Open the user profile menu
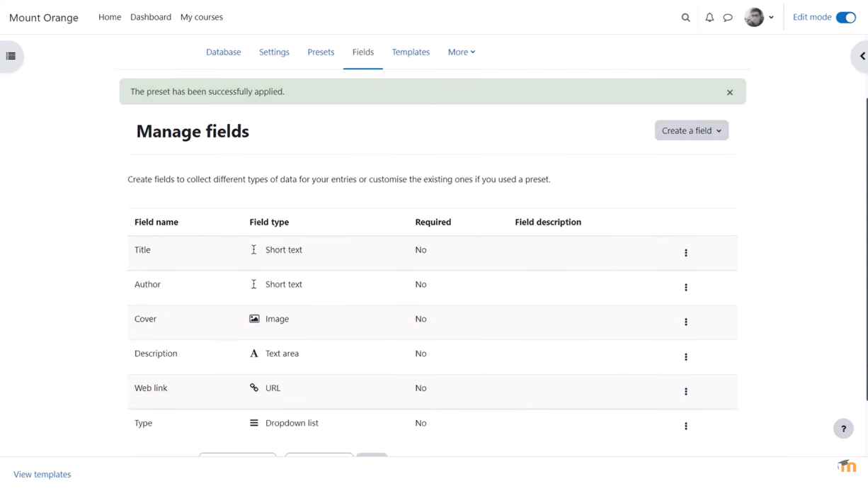 coord(758,18)
